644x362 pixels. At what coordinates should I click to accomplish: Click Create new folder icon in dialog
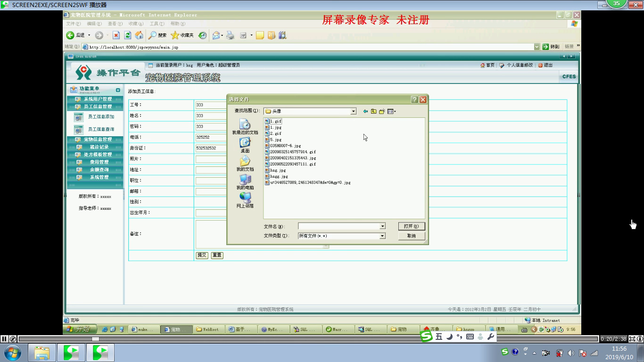click(x=382, y=111)
